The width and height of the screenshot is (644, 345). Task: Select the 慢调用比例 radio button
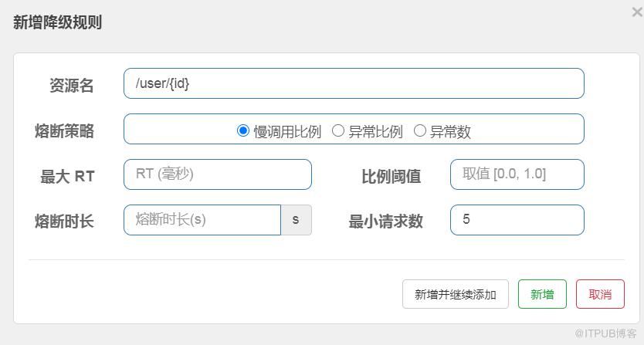[243, 131]
